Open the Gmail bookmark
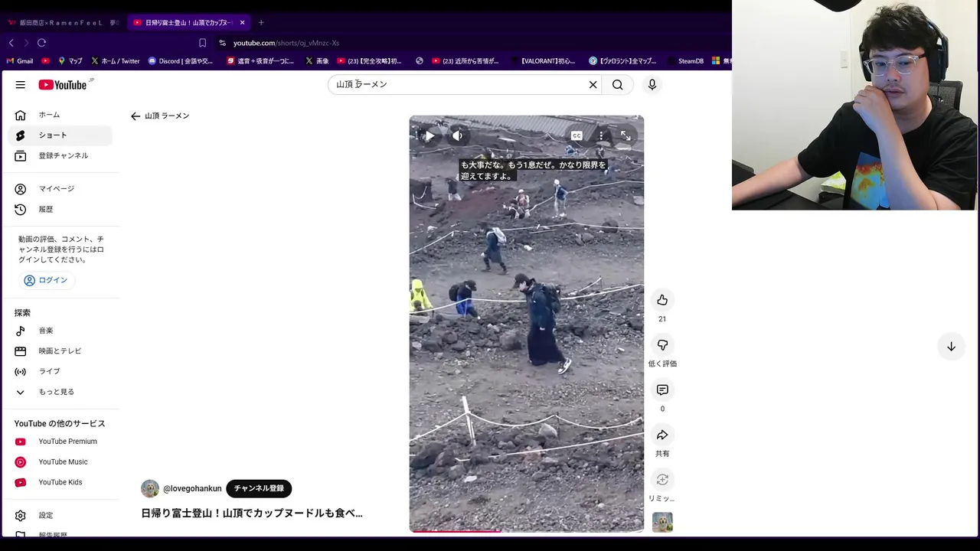The width and height of the screenshot is (980, 551). pyautogui.click(x=20, y=61)
